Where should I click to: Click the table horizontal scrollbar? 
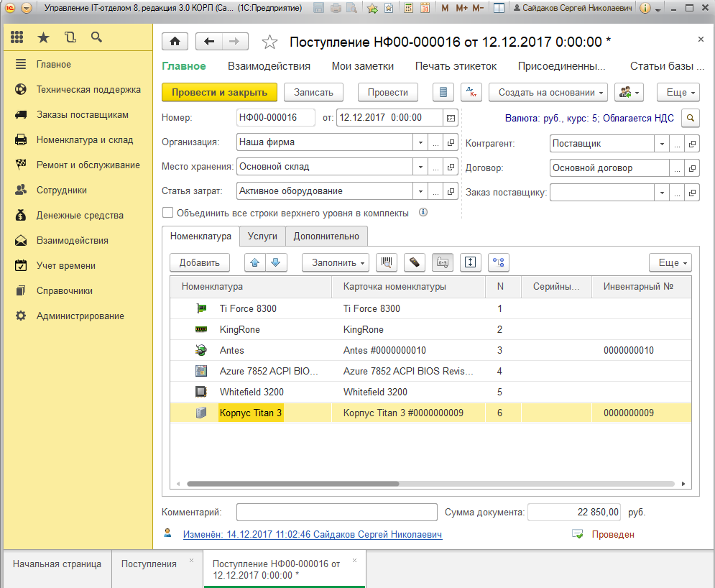pyautogui.click(x=293, y=484)
